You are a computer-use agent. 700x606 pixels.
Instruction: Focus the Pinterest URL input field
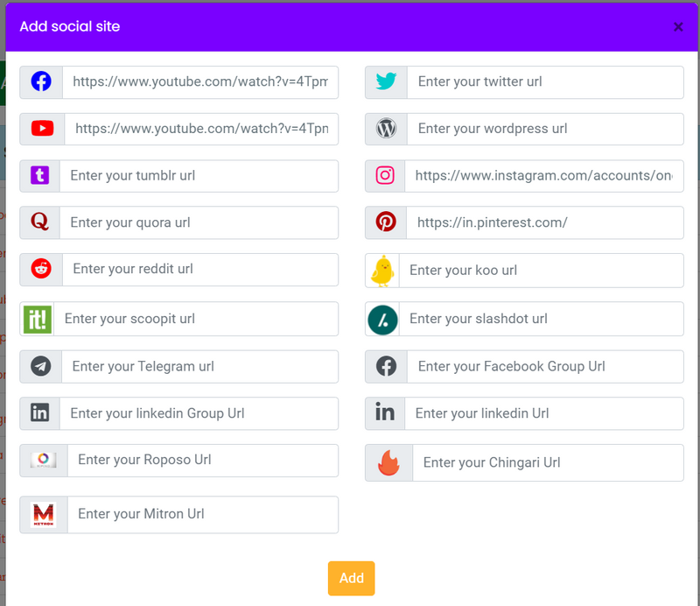(x=545, y=222)
